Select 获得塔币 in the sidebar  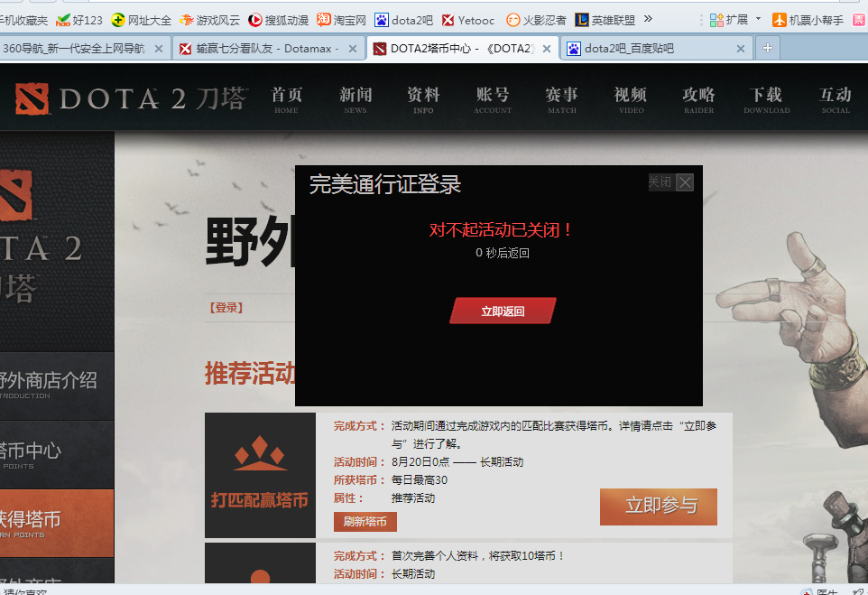pyautogui.click(x=57, y=524)
